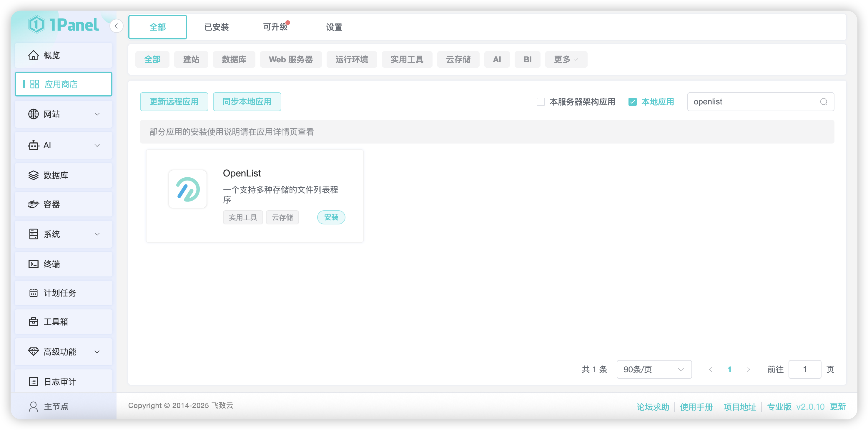868x430 pixels.
Task: Switch to the 已安装 tab
Action: (216, 27)
